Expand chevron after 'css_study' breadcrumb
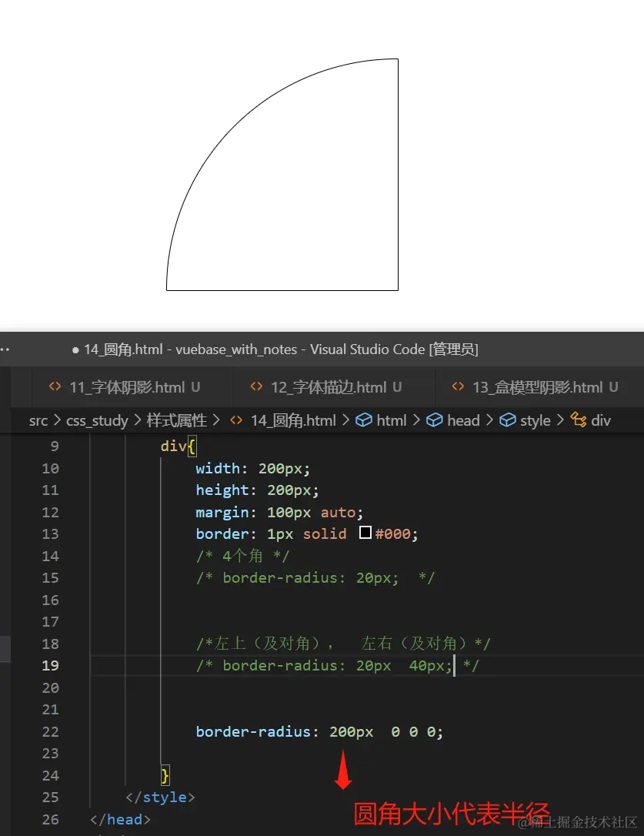 pos(138,420)
